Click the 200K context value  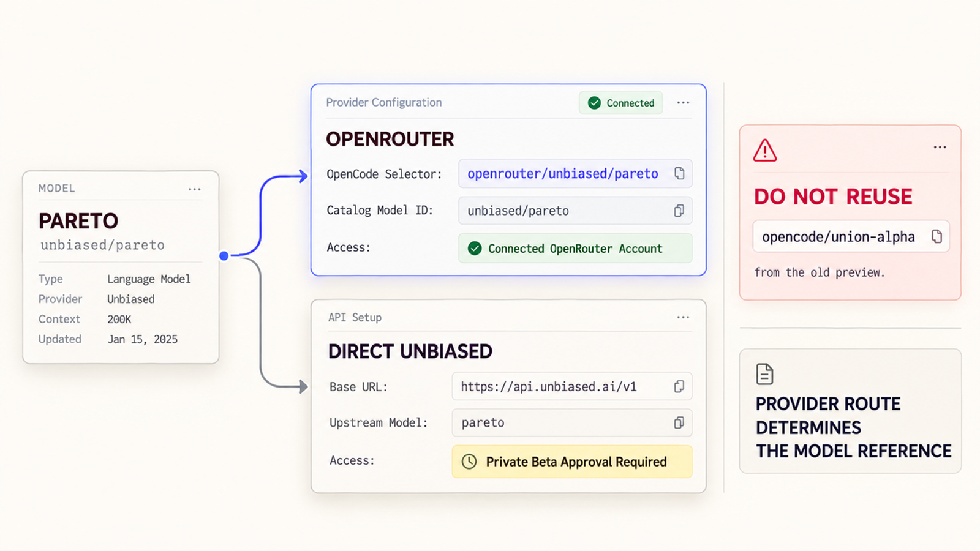pyautogui.click(x=119, y=320)
